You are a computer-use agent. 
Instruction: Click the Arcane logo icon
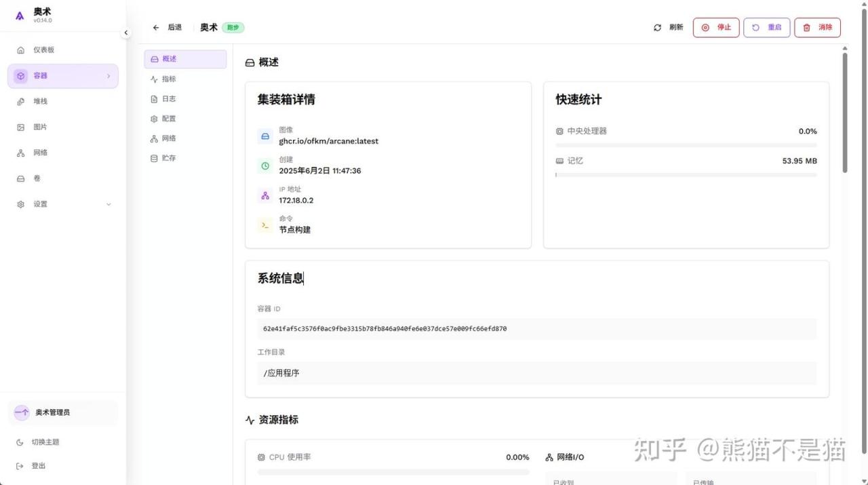(20, 16)
